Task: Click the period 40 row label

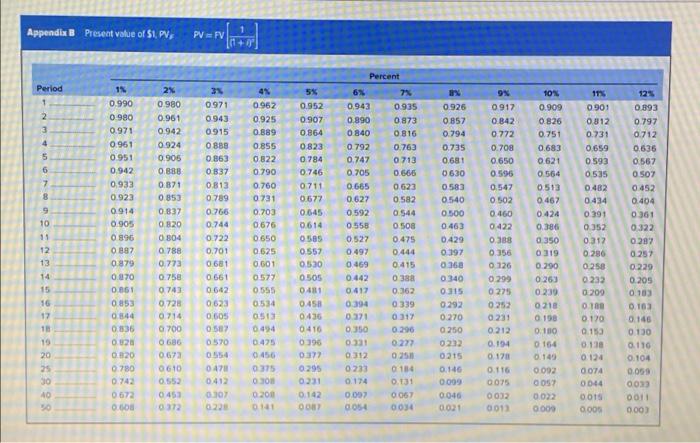Action: 46,395
